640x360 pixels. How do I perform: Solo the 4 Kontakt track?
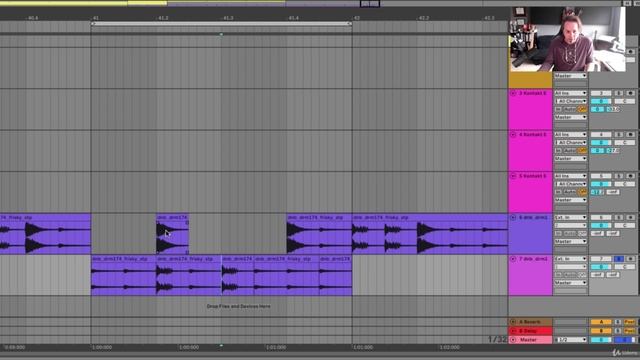(x=619, y=135)
